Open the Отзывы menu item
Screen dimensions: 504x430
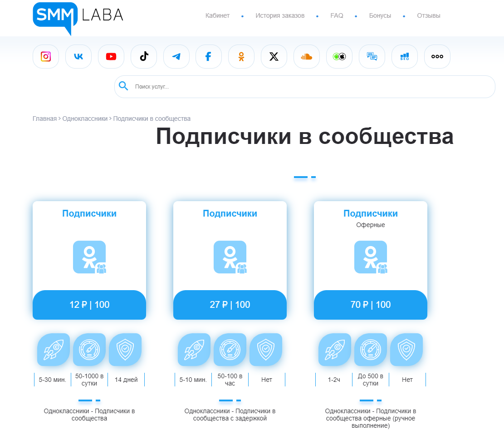pos(428,15)
